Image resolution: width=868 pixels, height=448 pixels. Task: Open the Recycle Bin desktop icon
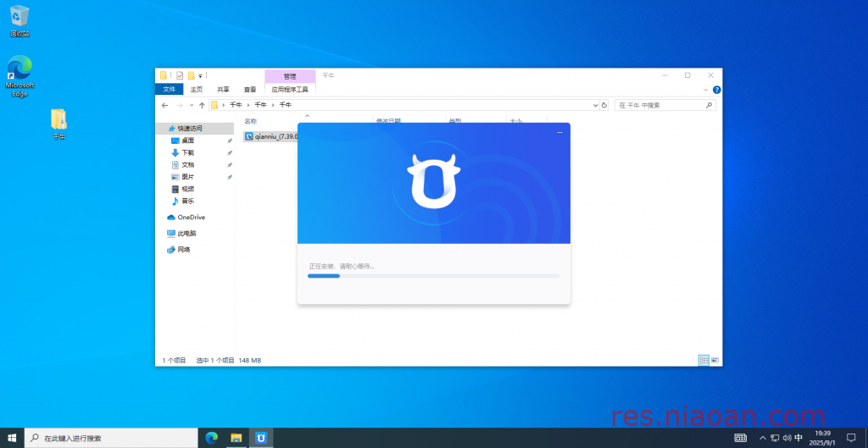19,21
